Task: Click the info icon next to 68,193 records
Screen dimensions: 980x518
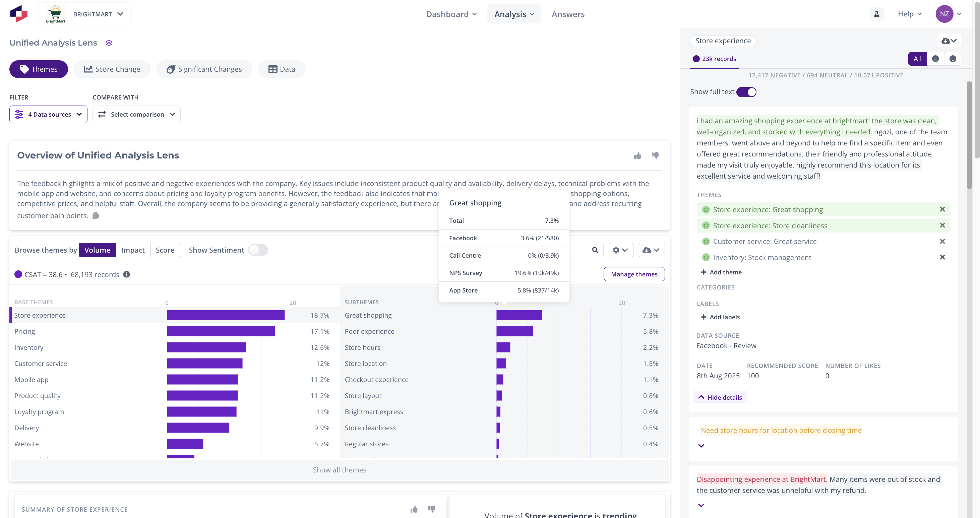Action: point(127,274)
